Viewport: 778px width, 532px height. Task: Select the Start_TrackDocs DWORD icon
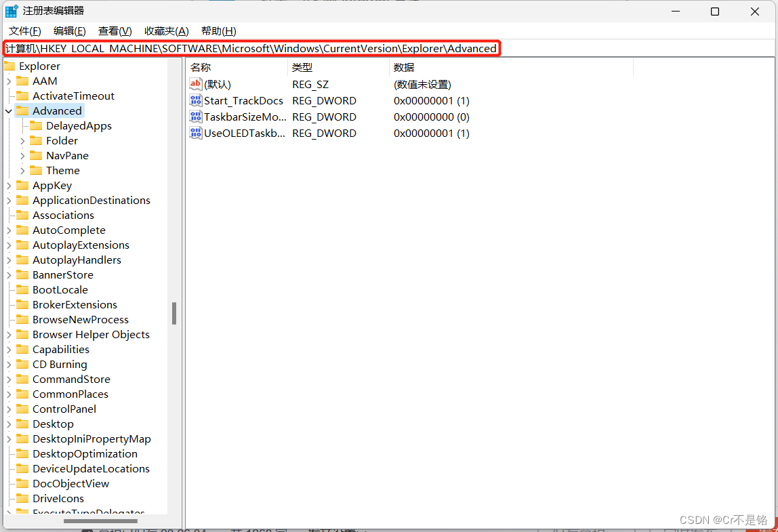tap(195, 101)
